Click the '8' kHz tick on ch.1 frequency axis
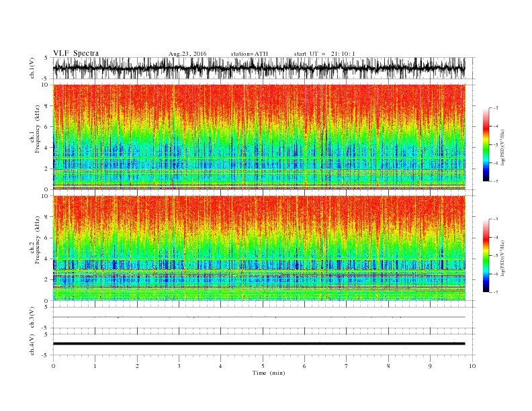 coord(47,106)
